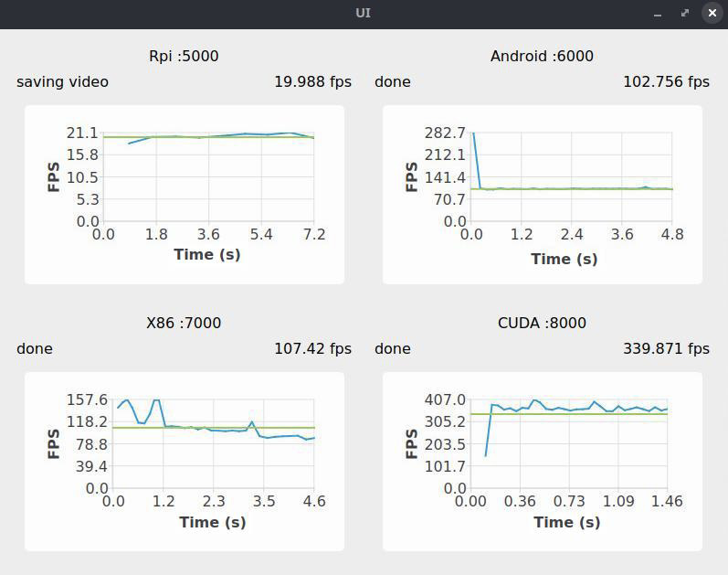Click the Android 'done' status text
728x575 pixels.
point(393,81)
